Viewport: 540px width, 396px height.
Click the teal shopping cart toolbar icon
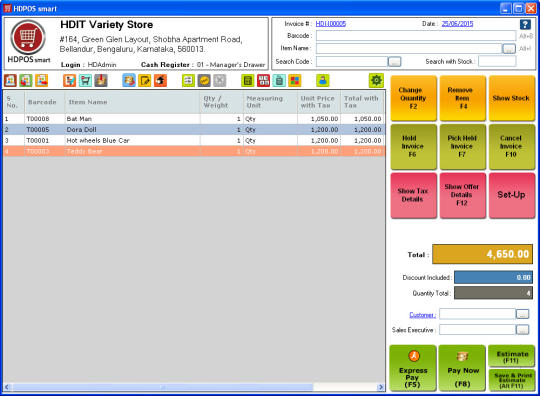click(85, 81)
